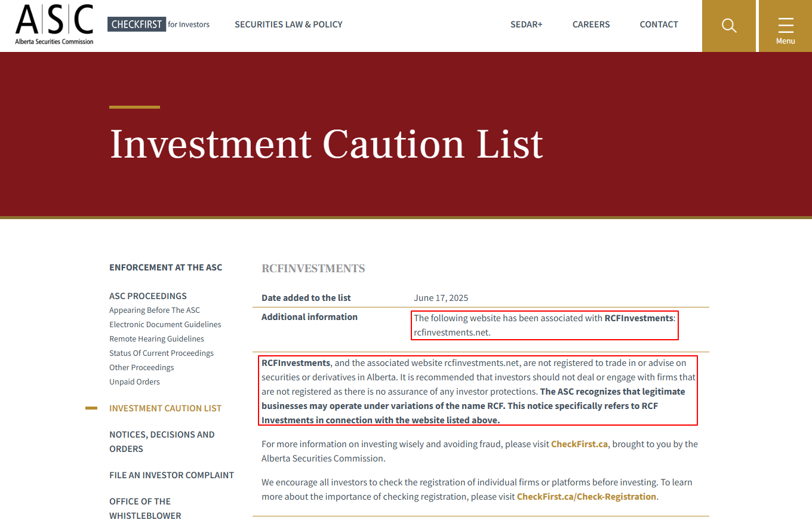Open Other Proceedings link
The image size is (812, 523).
[x=142, y=368]
